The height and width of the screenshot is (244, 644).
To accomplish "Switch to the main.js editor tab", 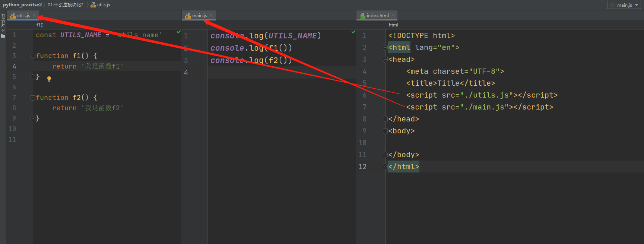I will 199,15.
